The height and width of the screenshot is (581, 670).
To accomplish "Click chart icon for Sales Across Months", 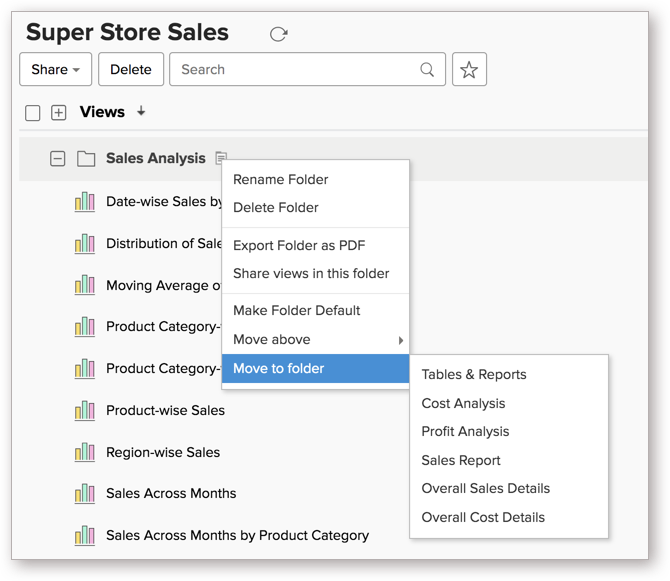I will tap(85, 493).
